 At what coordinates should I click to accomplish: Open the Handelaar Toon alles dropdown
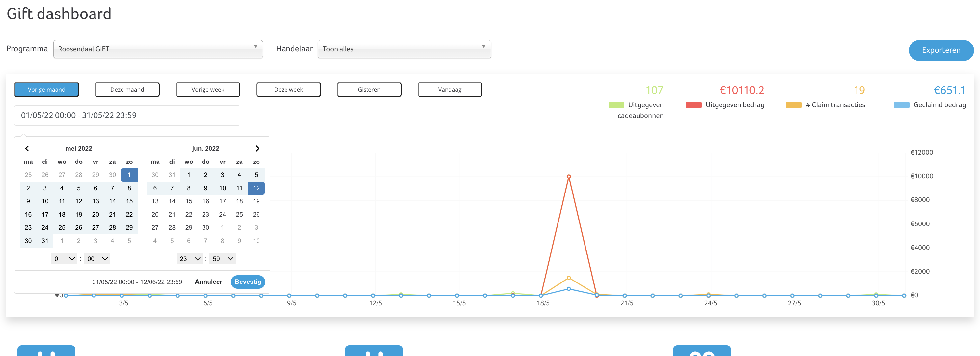pyautogui.click(x=404, y=49)
